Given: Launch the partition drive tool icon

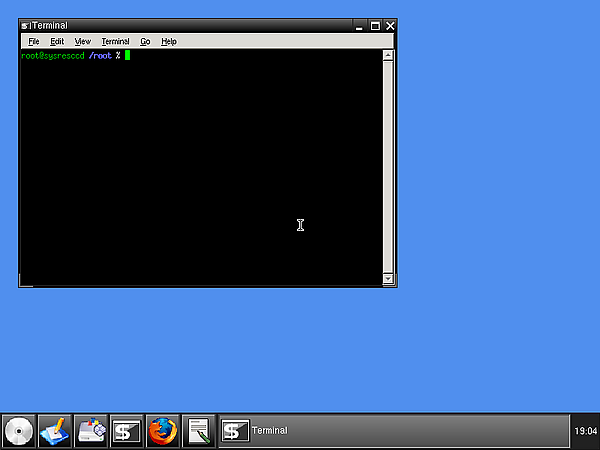Looking at the screenshot, I should [x=91, y=431].
